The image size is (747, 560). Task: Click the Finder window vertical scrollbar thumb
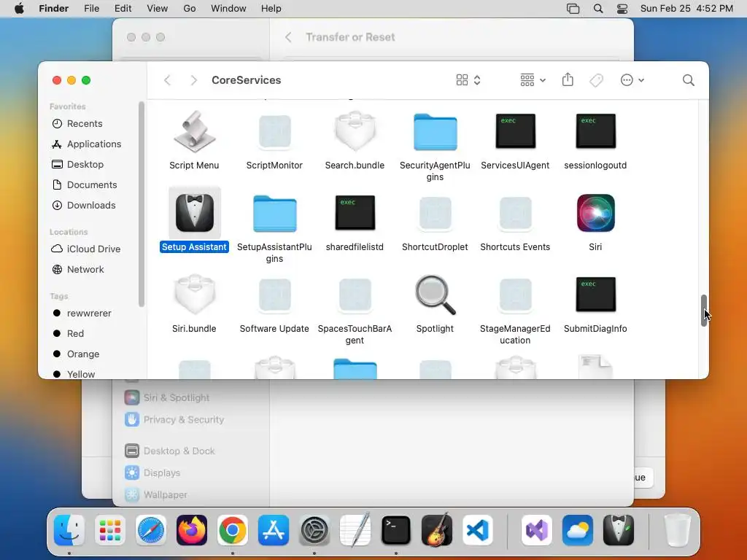click(704, 311)
